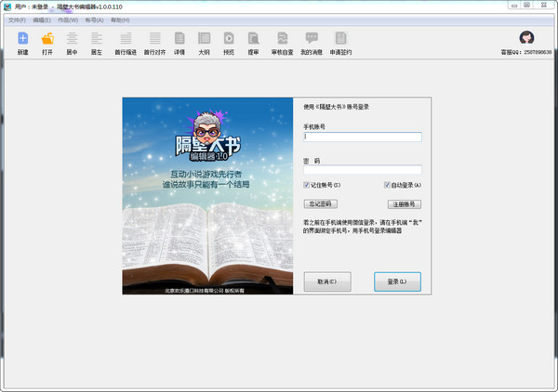558x392 pixels.
Task: Select the 居左 left alignment icon
Action: (97, 38)
